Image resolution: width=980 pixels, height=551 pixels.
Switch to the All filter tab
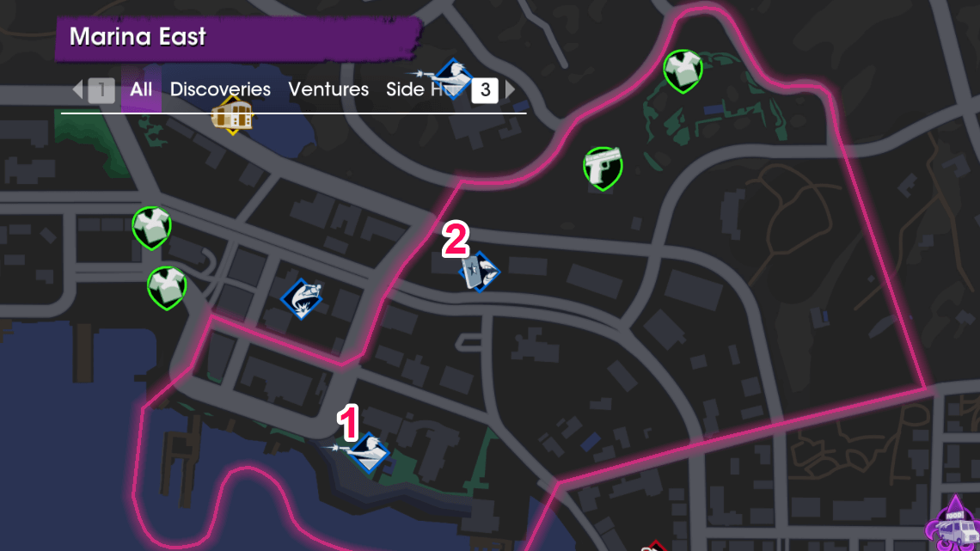click(141, 89)
